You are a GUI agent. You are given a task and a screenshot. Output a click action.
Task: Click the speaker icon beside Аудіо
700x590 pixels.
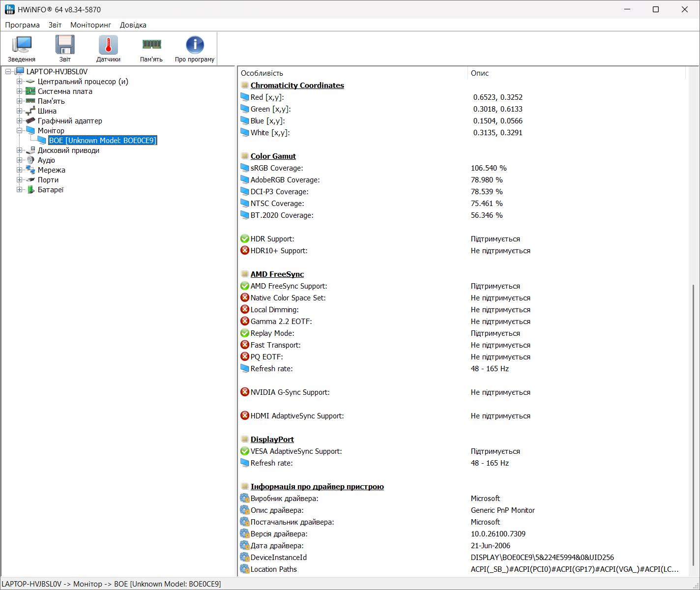point(30,160)
